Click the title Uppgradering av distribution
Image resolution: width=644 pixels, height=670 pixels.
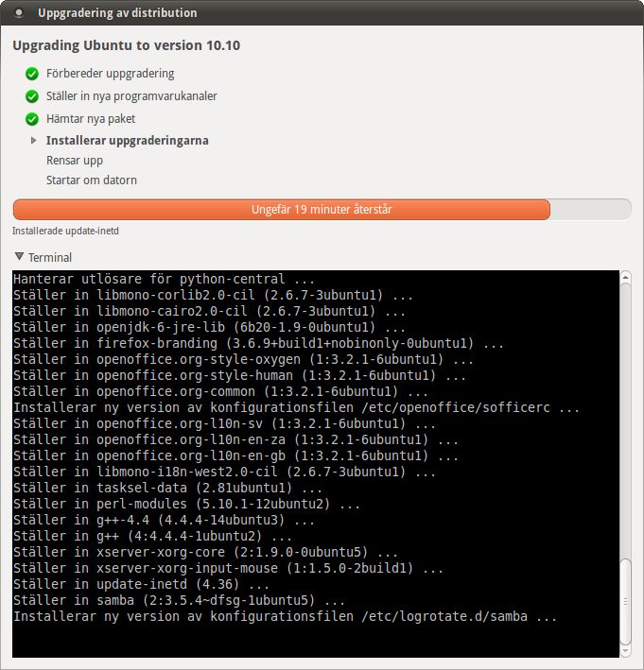(117, 13)
